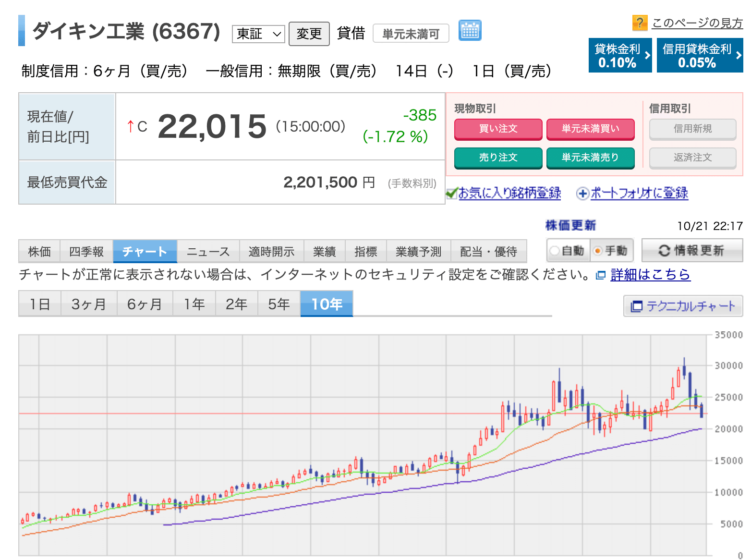Expand the 信用貸株金利 0.05% panel
The height and width of the screenshot is (560, 751).
pos(700,55)
